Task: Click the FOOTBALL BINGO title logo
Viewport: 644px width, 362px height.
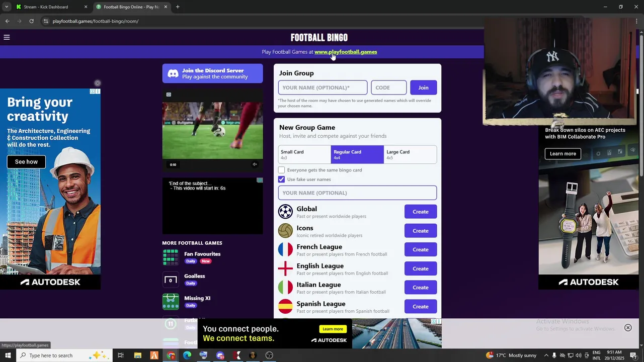Action: [x=319, y=38]
